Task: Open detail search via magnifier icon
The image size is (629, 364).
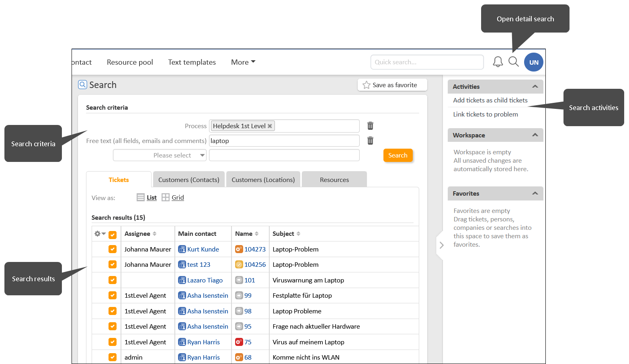Action: 513,62
